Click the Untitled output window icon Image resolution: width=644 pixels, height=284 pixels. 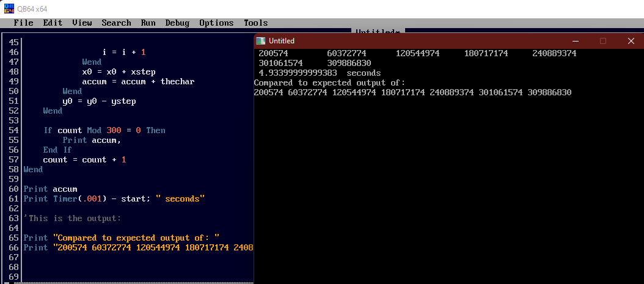(x=262, y=41)
